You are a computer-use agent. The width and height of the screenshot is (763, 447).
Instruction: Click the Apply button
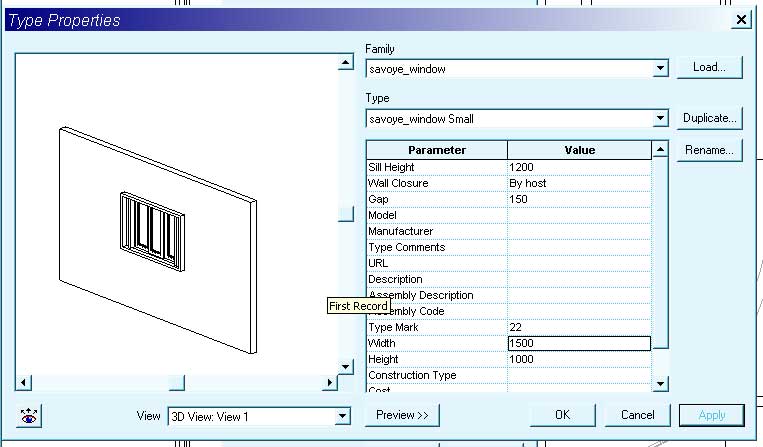click(x=712, y=415)
